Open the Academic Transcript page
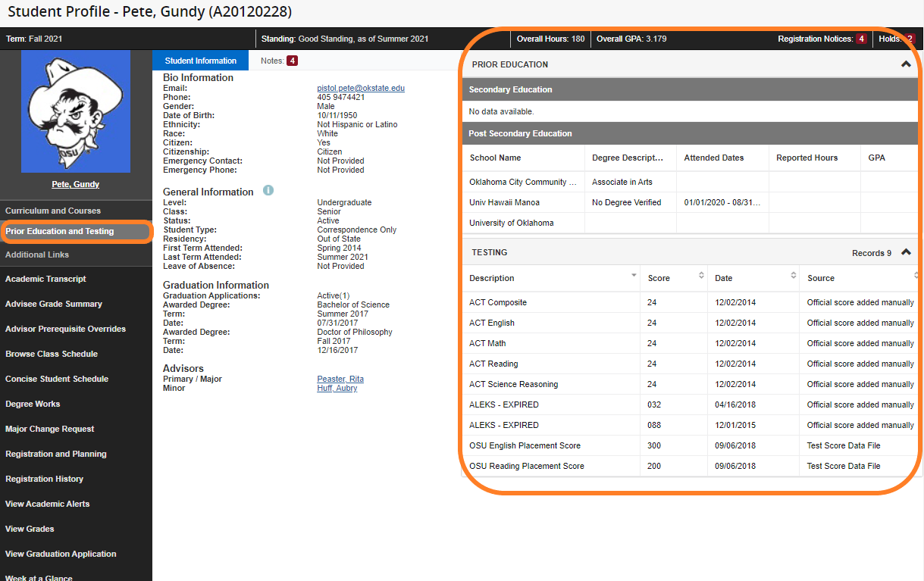This screenshot has width=924, height=581. pyautogui.click(x=45, y=278)
